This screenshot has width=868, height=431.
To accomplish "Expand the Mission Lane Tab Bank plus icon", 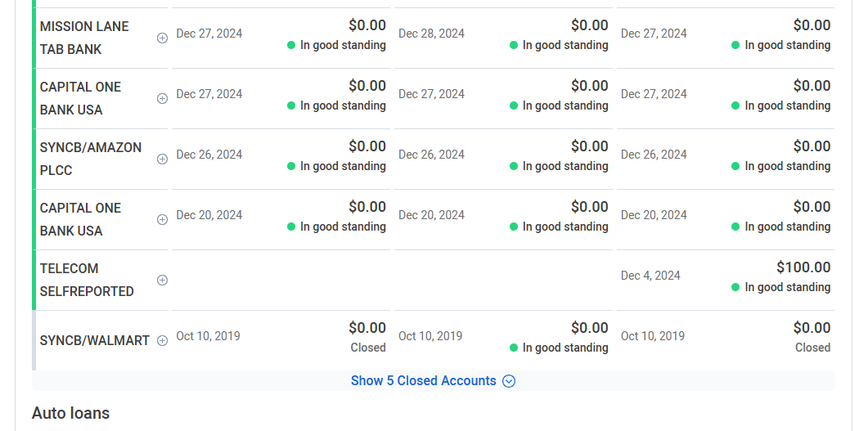I will pos(162,38).
